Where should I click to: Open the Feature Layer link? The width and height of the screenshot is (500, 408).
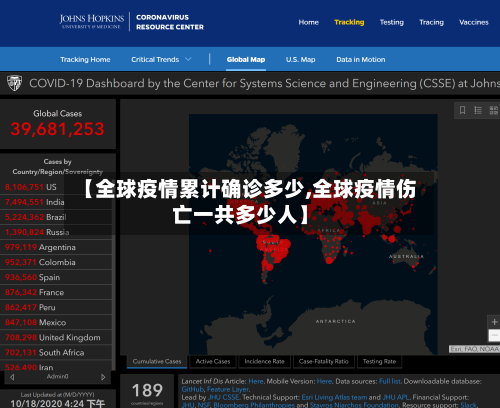[228, 389]
